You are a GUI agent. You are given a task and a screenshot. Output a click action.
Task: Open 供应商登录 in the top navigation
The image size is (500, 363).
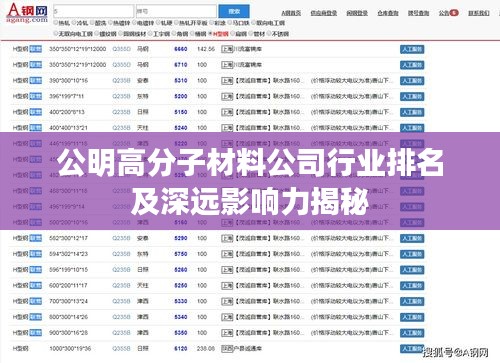(x=323, y=13)
